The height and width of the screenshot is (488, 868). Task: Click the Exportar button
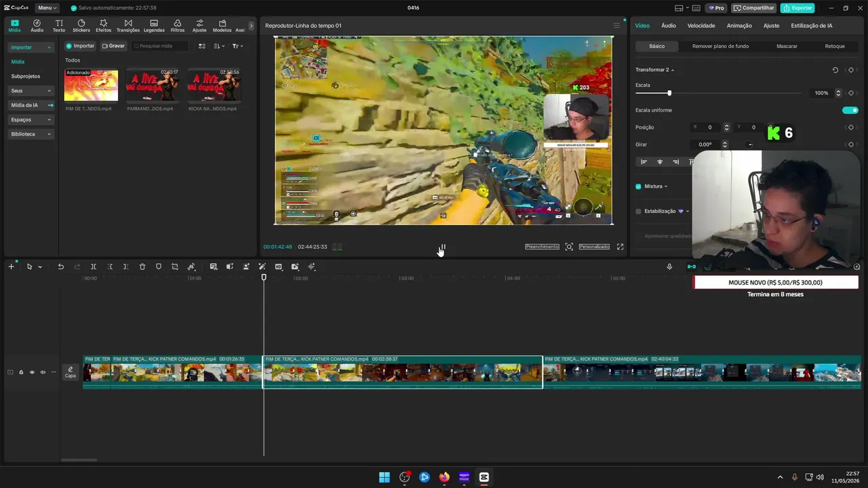coord(797,8)
